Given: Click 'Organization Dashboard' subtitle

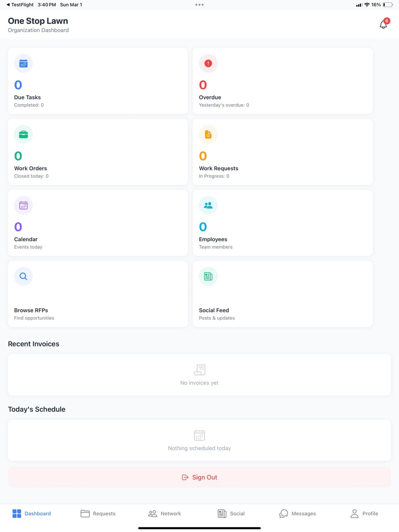Looking at the screenshot, I should tap(38, 30).
